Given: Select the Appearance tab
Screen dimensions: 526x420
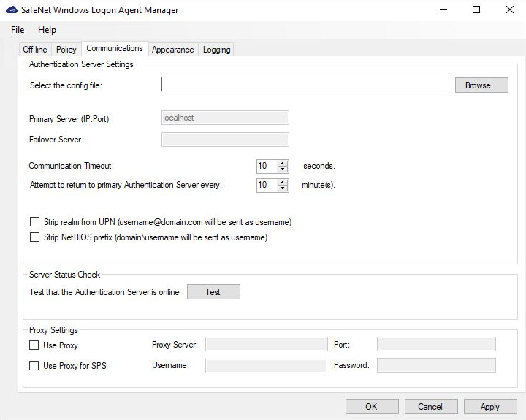Looking at the screenshot, I should (172, 50).
